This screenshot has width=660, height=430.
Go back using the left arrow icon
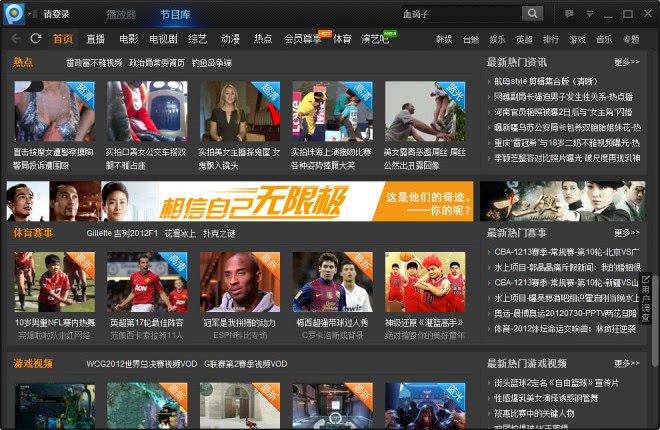[15, 38]
